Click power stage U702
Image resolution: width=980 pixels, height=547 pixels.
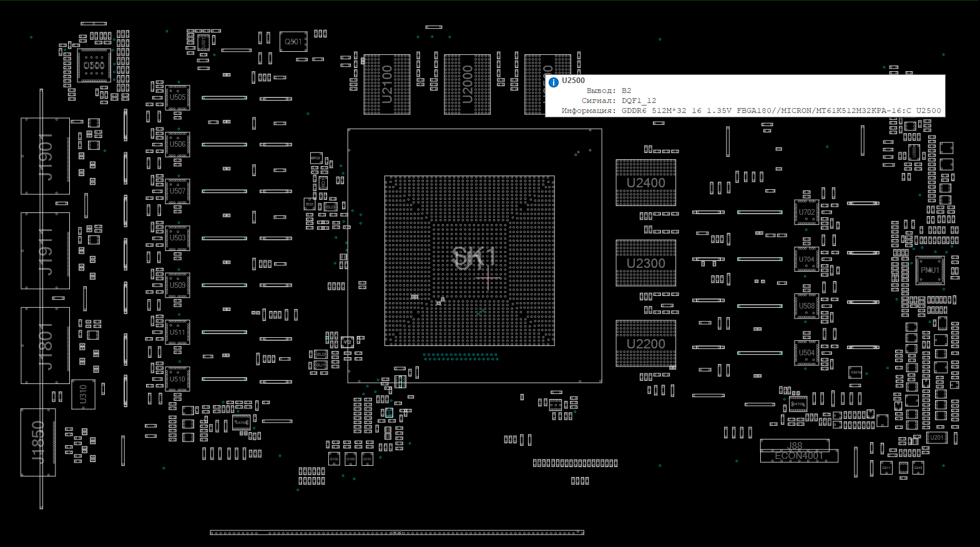click(806, 212)
